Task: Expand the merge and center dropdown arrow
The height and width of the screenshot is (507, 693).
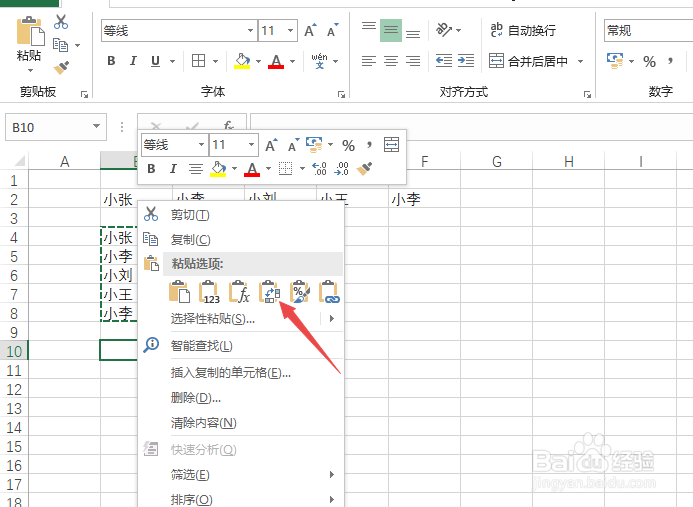Action: (x=581, y=61)
